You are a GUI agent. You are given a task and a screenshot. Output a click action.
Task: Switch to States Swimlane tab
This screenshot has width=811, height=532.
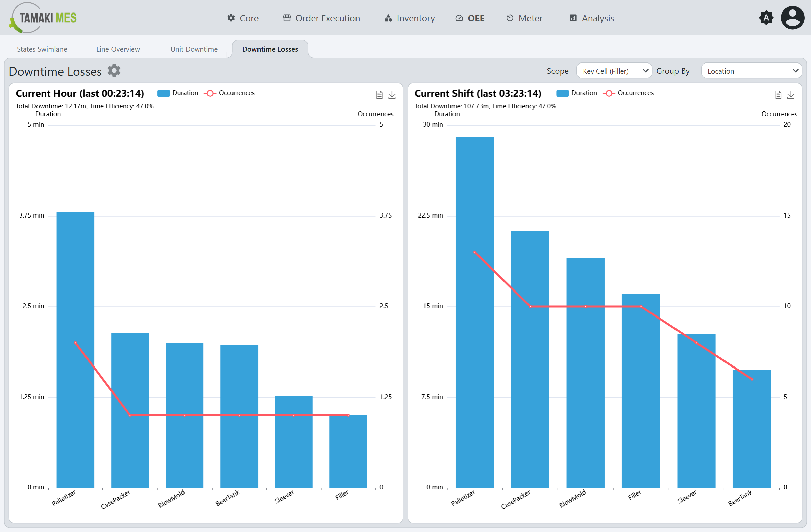(42, 49)
